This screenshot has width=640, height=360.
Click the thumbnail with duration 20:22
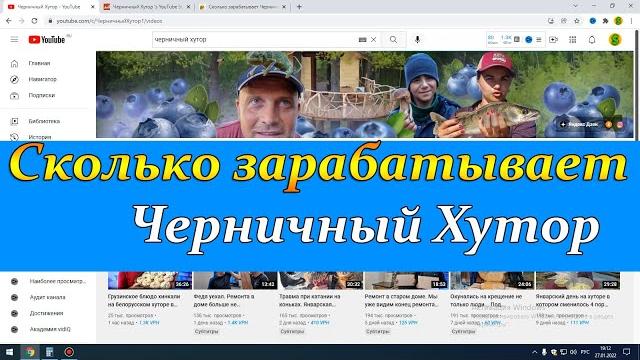tap(321, 281)
